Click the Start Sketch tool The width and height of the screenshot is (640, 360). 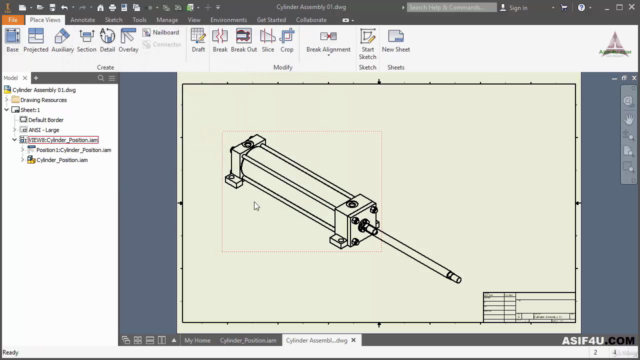(367, 44)
